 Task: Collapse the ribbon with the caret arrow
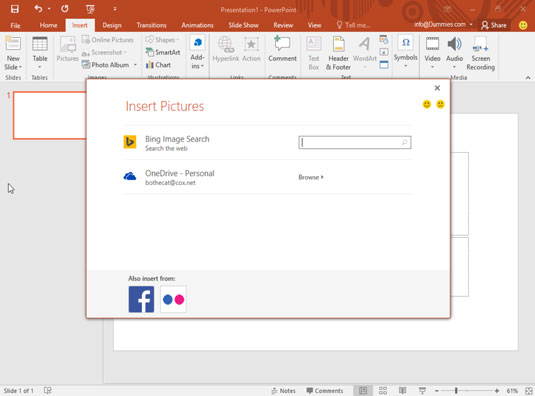(x=528, y=78)
